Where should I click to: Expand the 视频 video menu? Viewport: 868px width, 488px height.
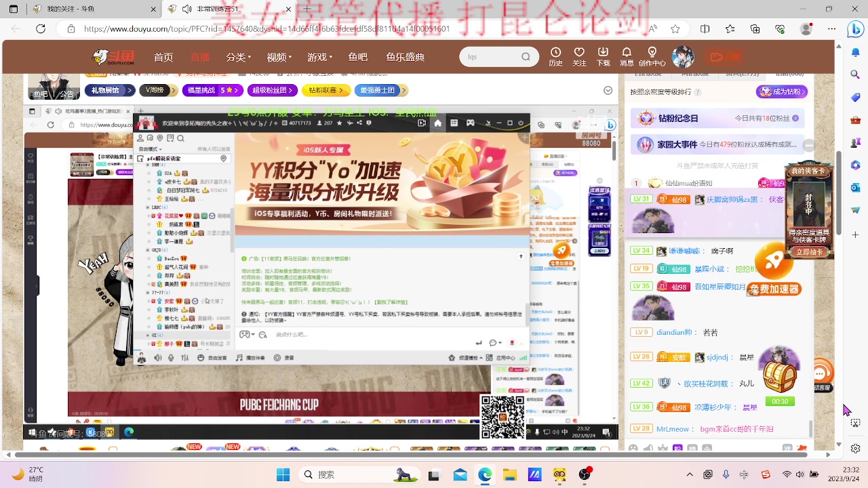point(280,57)
